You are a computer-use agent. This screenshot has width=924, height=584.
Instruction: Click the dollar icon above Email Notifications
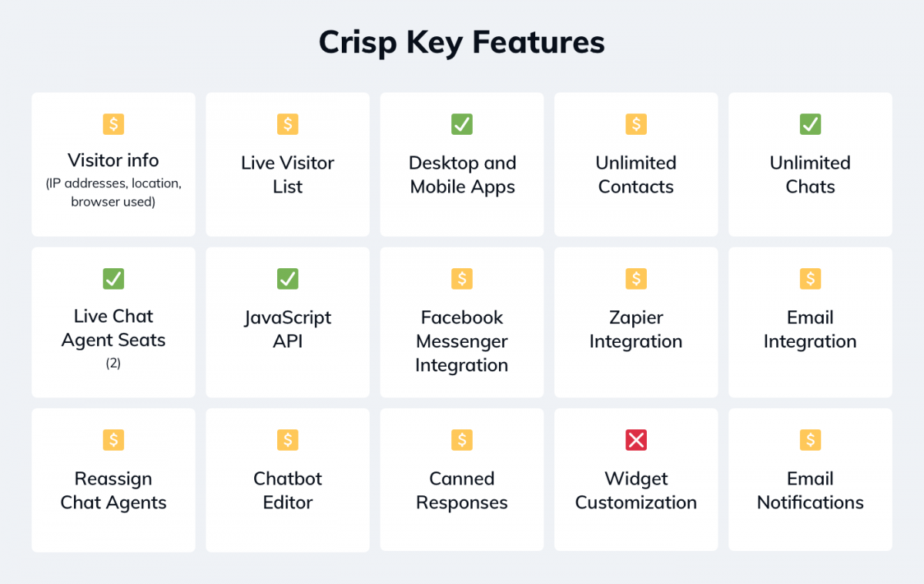[810, 440]
